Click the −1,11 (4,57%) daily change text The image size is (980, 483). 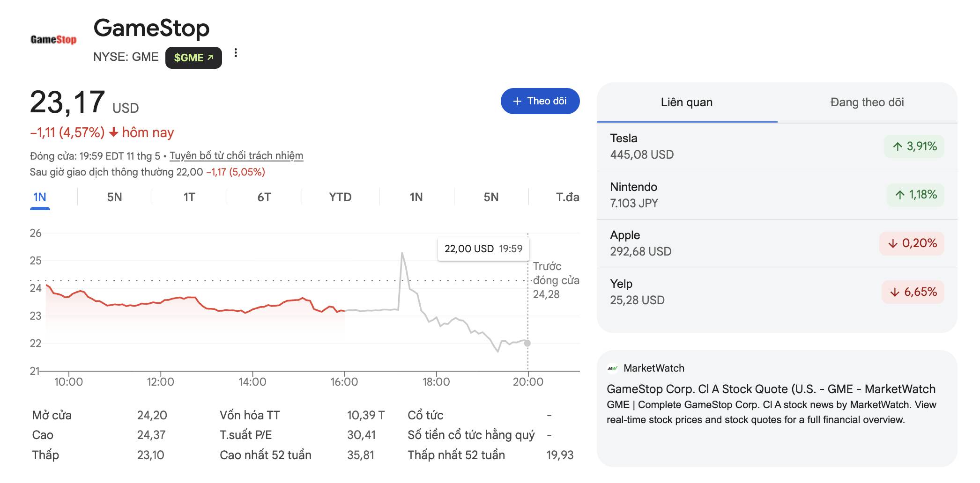coord(67,132)
